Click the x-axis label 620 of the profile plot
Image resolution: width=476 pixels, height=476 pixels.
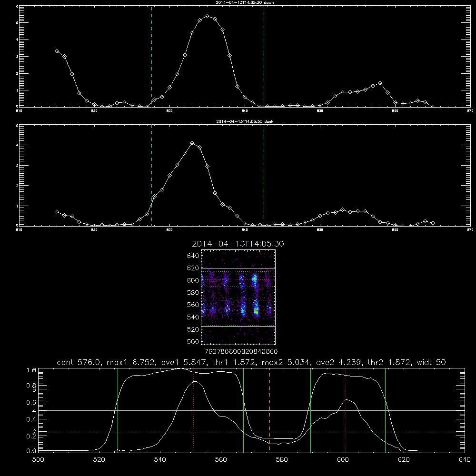click(404, 460)
